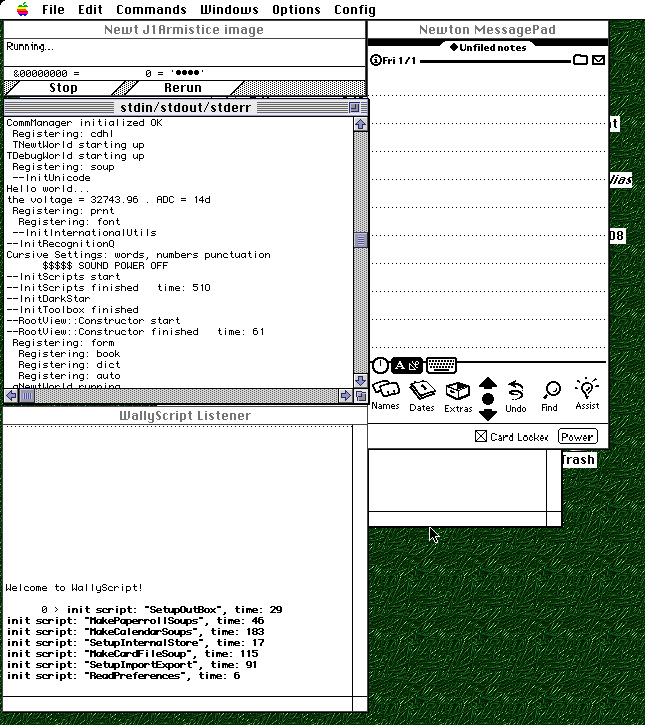Click the Newt J1Armistice image title
Image resolution: width=645 pixels, height=725 pixels.
click(184, 30)
